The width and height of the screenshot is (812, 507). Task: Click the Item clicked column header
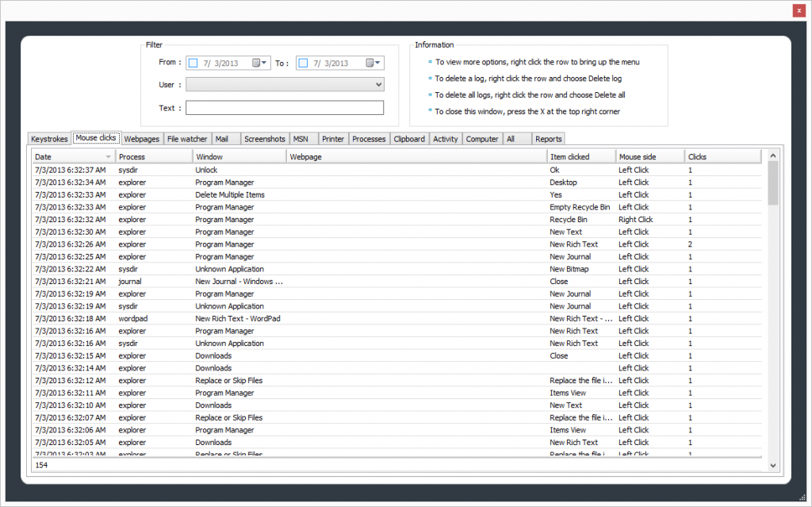tap(580, 157)
